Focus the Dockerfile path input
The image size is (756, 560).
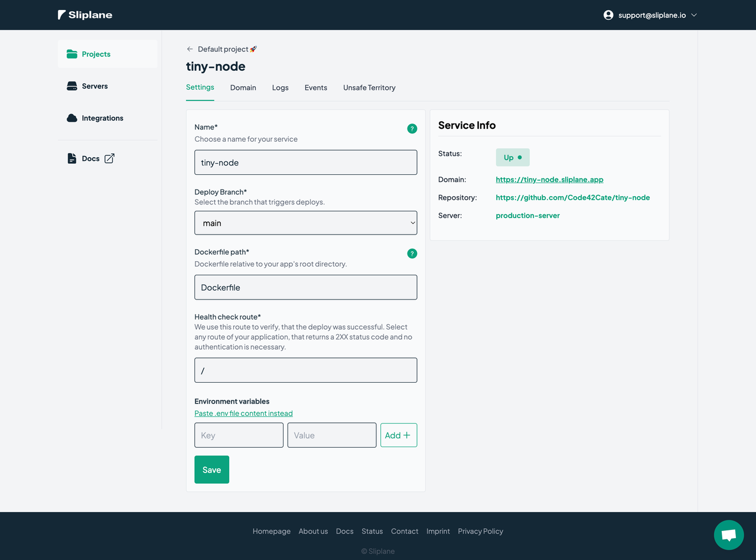306,287
